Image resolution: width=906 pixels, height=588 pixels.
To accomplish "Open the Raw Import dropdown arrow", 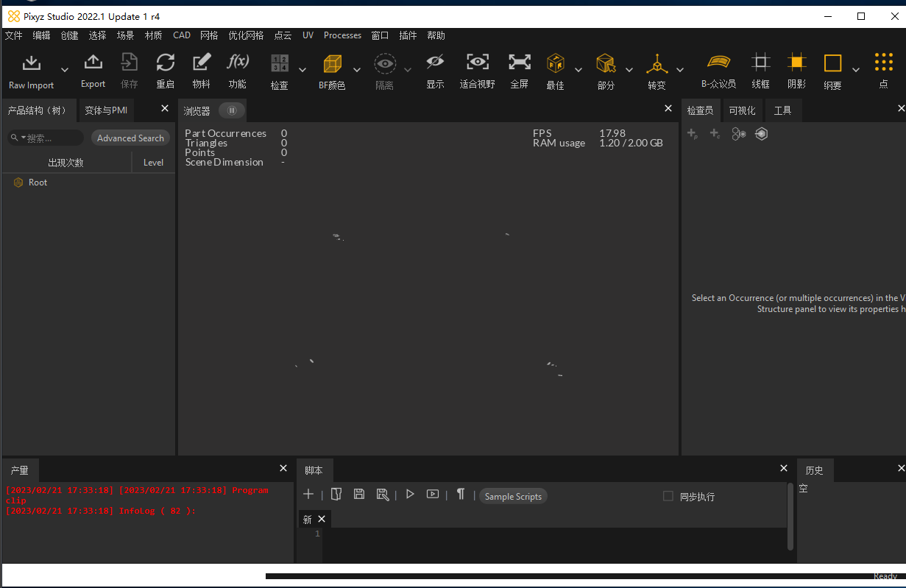I will coord(65,70).
